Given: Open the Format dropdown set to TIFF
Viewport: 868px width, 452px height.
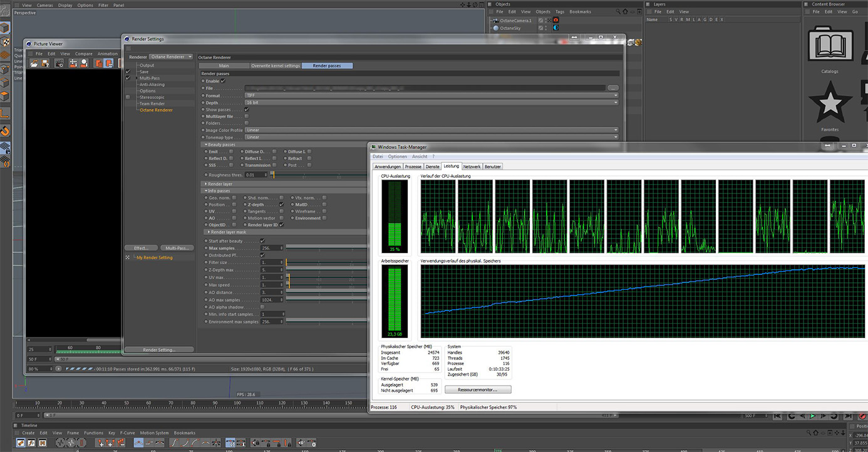Looking at the screenshot, I should (x=431, y=96).
